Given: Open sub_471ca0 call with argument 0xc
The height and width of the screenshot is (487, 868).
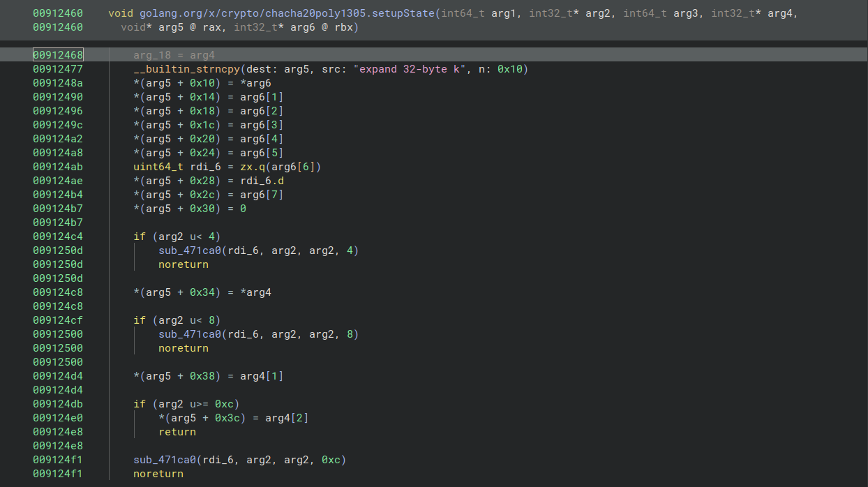Looking at the screenshot, I should 165,460.
